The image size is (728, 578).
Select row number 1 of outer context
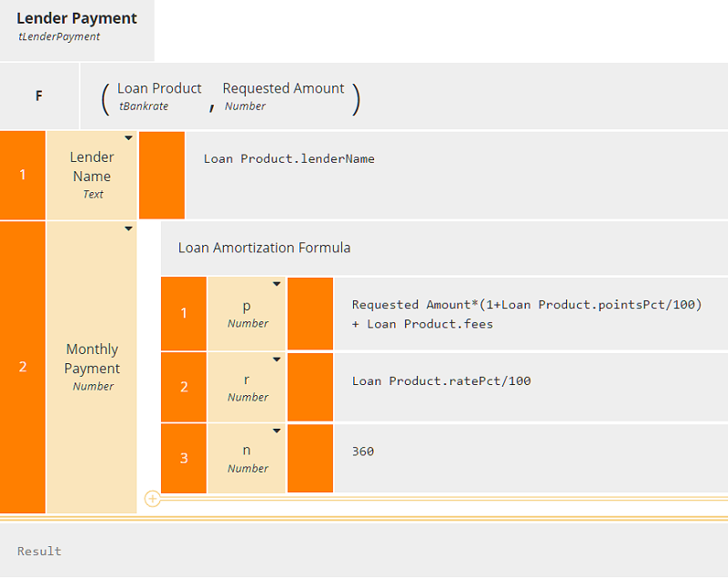click(23, 175)
